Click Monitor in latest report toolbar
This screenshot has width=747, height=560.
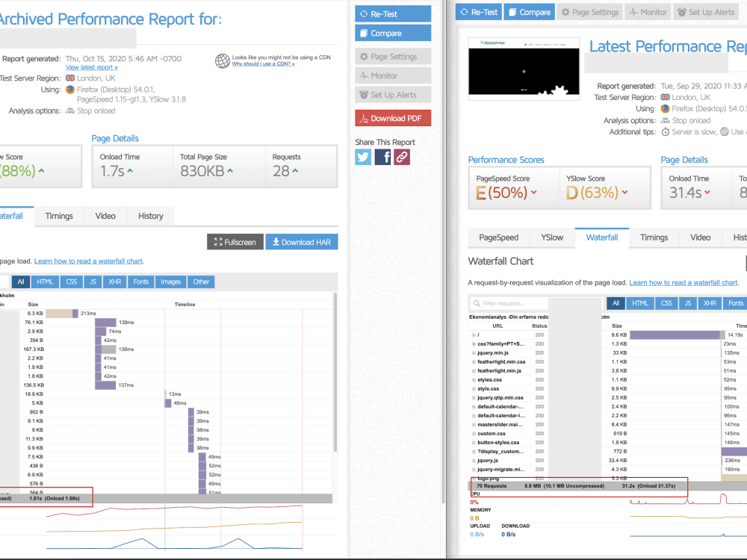coord(648,13)
